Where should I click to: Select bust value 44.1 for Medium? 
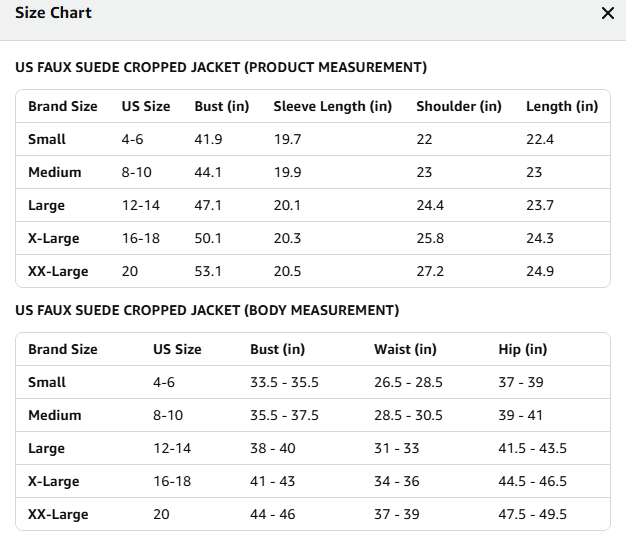(x=208, y=172)
